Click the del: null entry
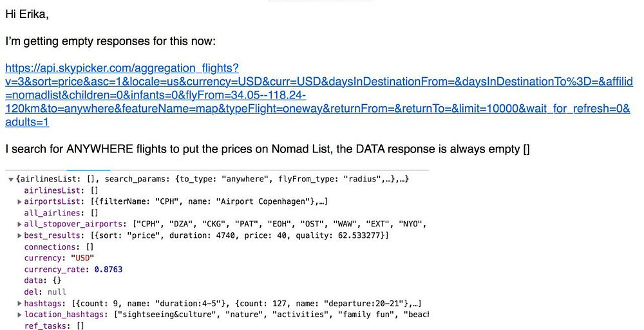Screen dimensions: 644x330 click(45, 292)
